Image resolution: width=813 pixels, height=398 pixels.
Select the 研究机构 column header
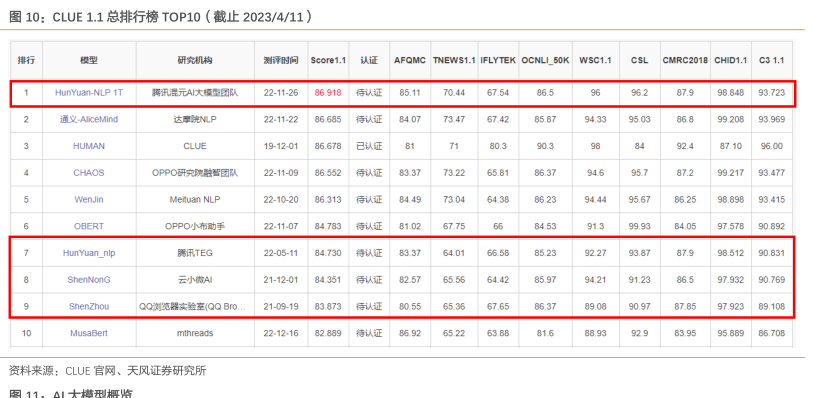195,60
